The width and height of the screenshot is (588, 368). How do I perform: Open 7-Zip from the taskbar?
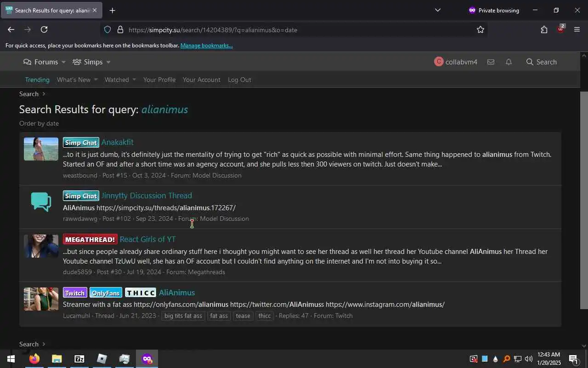point(79,359)
